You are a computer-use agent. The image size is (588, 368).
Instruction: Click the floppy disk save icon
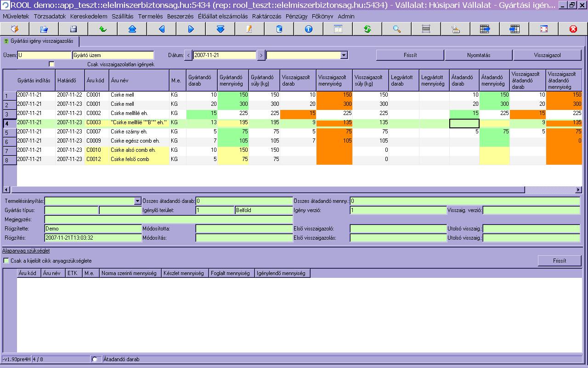(x=73, y=29)
